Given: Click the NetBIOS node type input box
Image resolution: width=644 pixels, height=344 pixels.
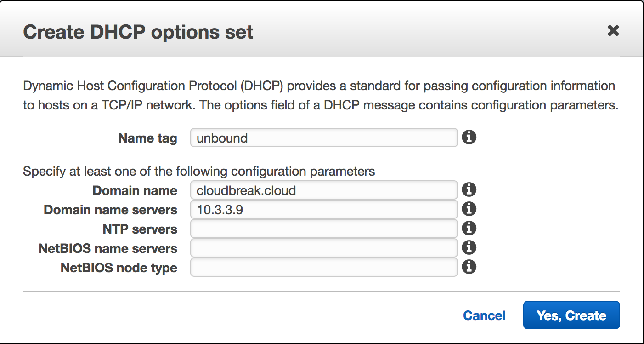Looking at the screenshot, I should tap(324, 267).
